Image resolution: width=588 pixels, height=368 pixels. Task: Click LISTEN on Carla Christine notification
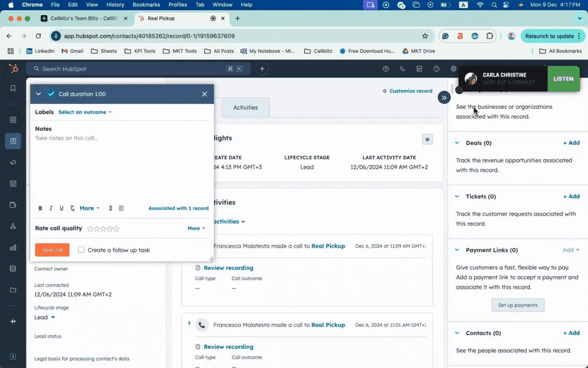[x=563, y=79]
